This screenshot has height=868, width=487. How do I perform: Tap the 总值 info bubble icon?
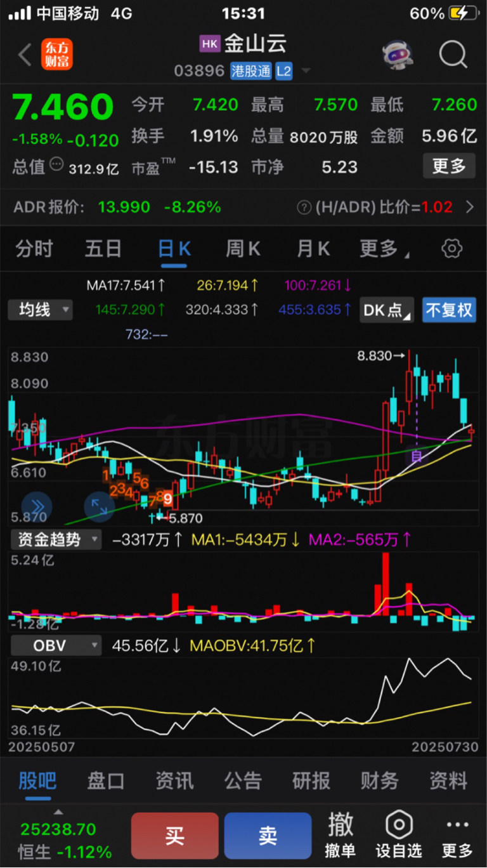click(x=57, y=166)
